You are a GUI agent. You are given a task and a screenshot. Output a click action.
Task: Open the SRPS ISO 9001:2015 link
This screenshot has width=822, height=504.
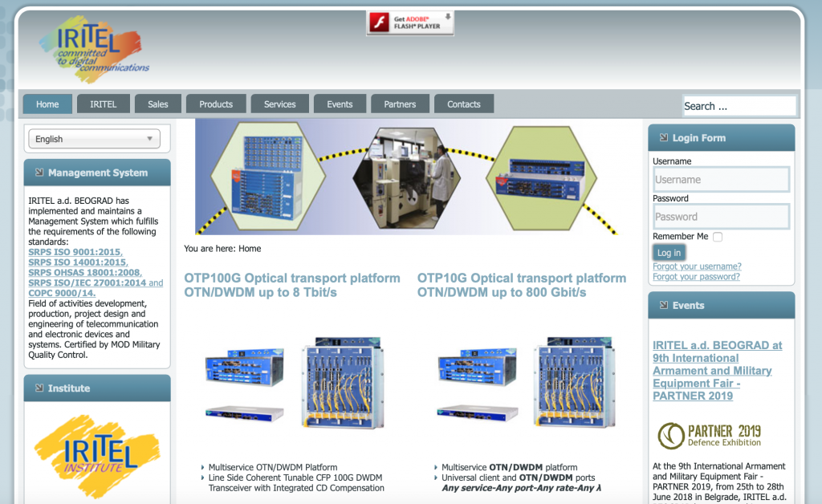(75, 252)
